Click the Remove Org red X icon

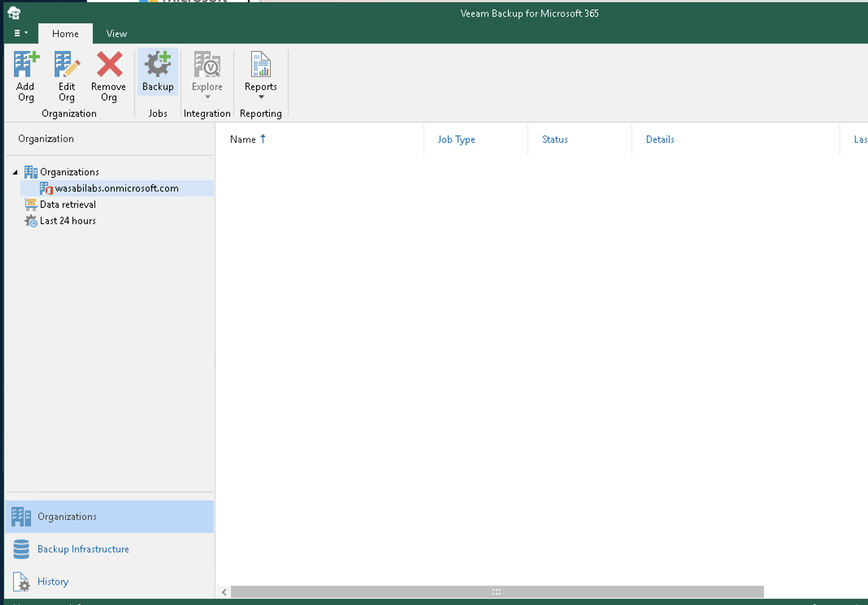(109, 64)
